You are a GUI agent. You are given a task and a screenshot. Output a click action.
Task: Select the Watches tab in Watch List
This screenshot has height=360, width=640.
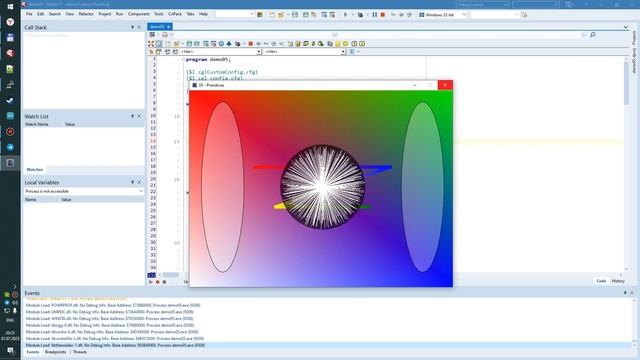[x=35, y=169]
